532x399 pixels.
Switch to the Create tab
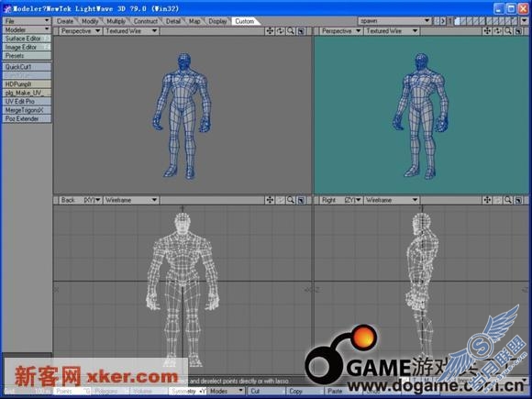pos(65,21)
